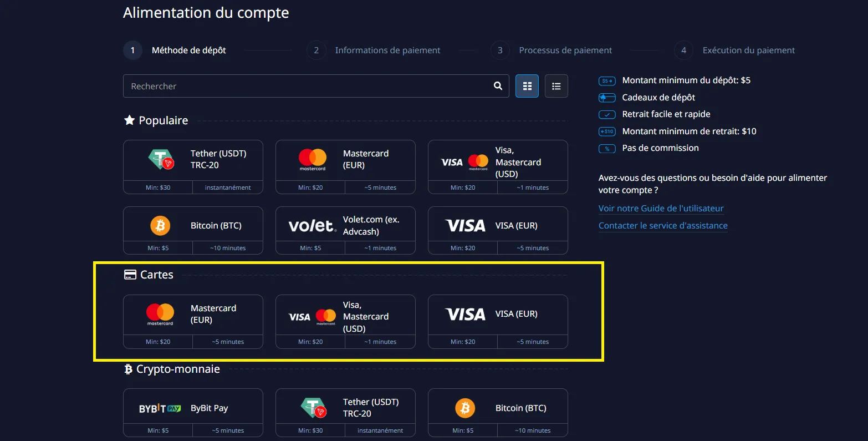The width and height of the screenshot is (868, 441).
Task: Click the Bitcoin logo in Populaire
Action: (160, 226)
